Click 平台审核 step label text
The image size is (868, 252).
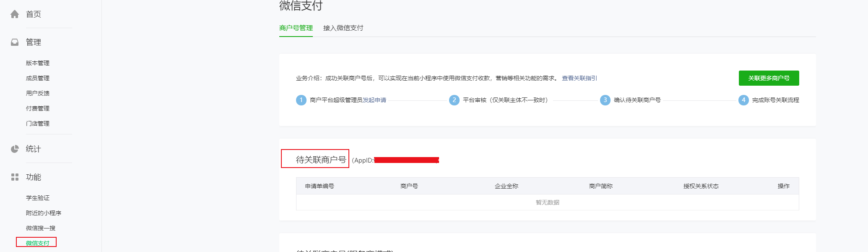click(x=505, y=100)
